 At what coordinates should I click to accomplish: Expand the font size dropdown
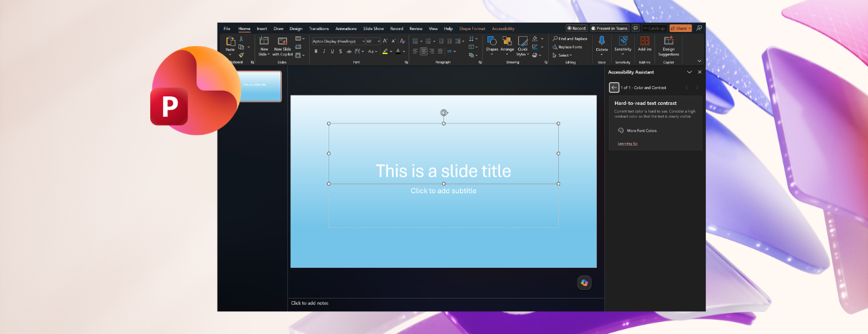tap(379, 41)
